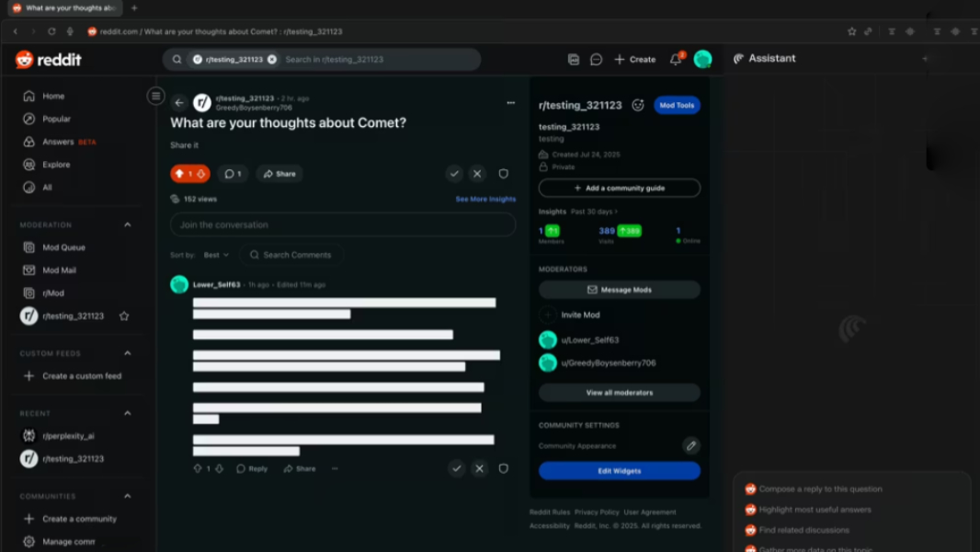Click Invite Mod

point(581,315)
